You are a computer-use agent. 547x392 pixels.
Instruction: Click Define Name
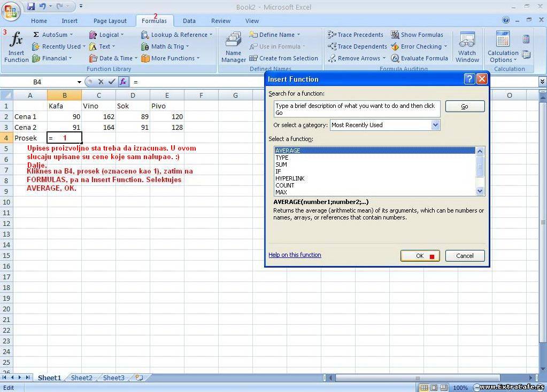pyautogui.click(x=274, y=35)
